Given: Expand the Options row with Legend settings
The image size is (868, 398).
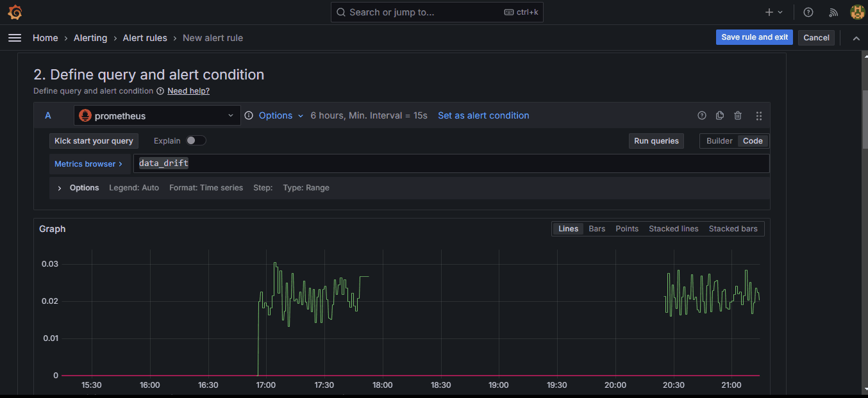Looking at the screenshot, I should 60,188.
